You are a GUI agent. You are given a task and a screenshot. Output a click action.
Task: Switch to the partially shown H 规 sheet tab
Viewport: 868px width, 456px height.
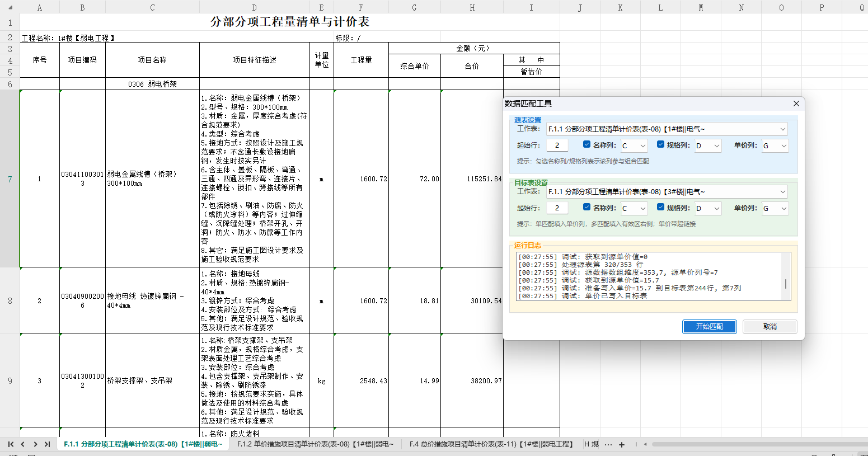pyautogui.click(x=592, y=444)
